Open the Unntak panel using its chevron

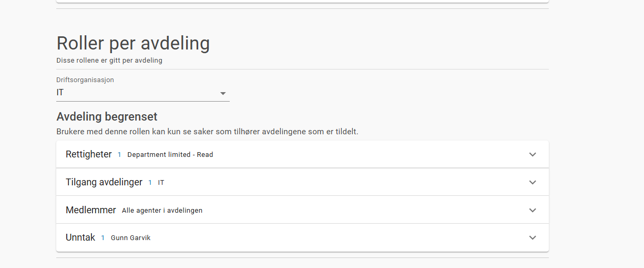[533, 237]
